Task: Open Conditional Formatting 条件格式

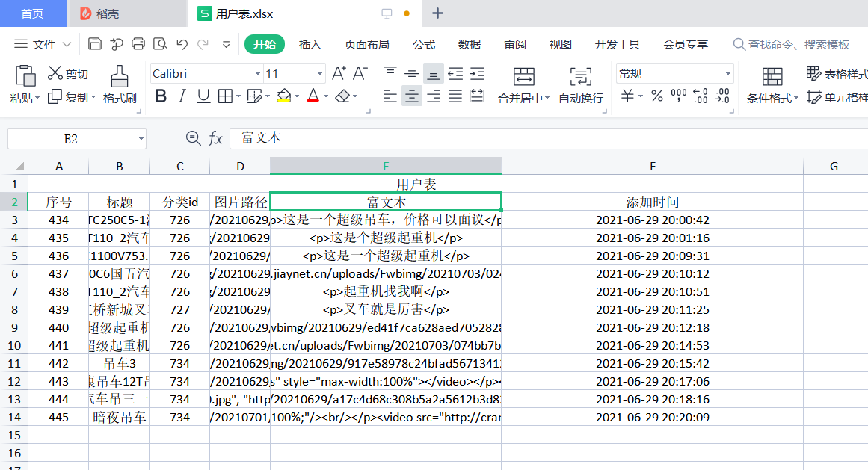Action: click(772, 85)
